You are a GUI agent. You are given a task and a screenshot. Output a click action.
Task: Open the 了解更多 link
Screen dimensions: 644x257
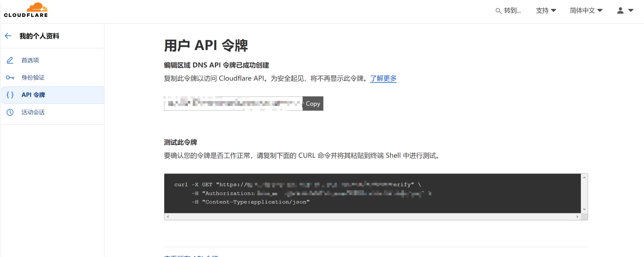click(383, 78)
